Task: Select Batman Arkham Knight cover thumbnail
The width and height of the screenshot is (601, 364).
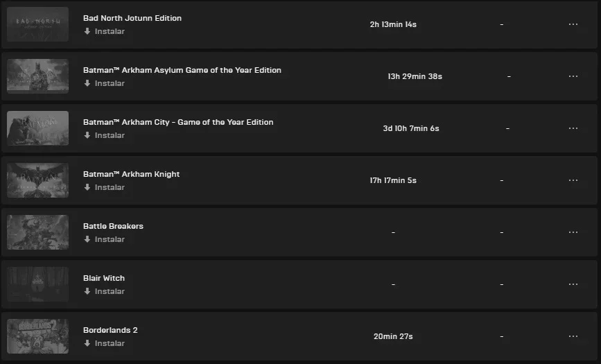Action: click(x=37, y=180)
